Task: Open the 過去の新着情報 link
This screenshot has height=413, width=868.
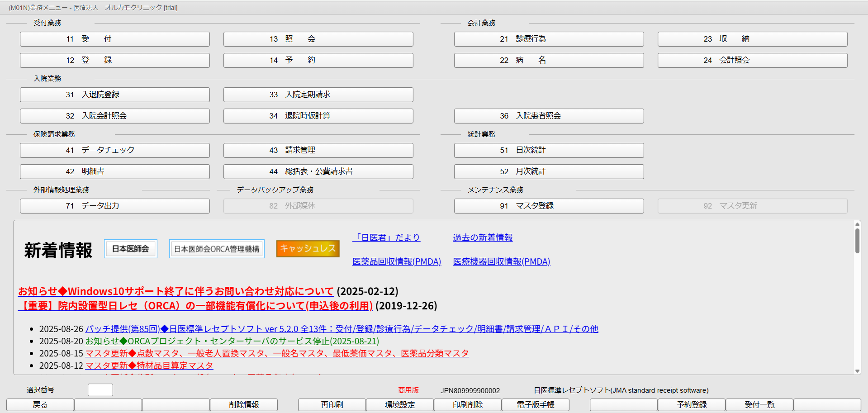Action: click(483, 237)
